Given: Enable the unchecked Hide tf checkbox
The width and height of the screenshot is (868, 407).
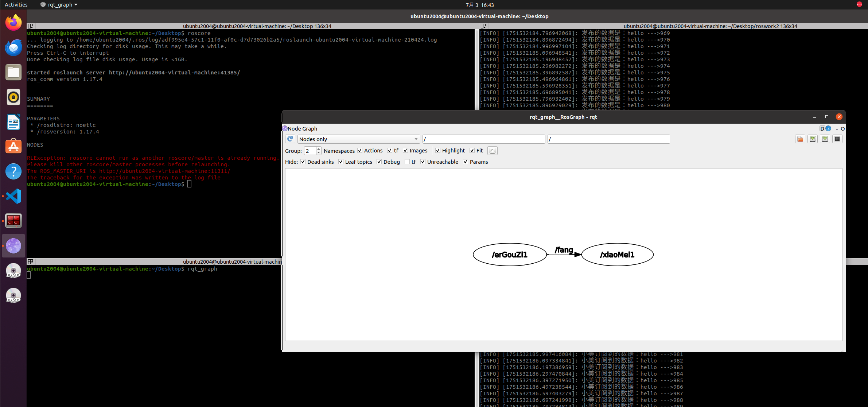Looking at the screenshot, I should pos(407,162).
